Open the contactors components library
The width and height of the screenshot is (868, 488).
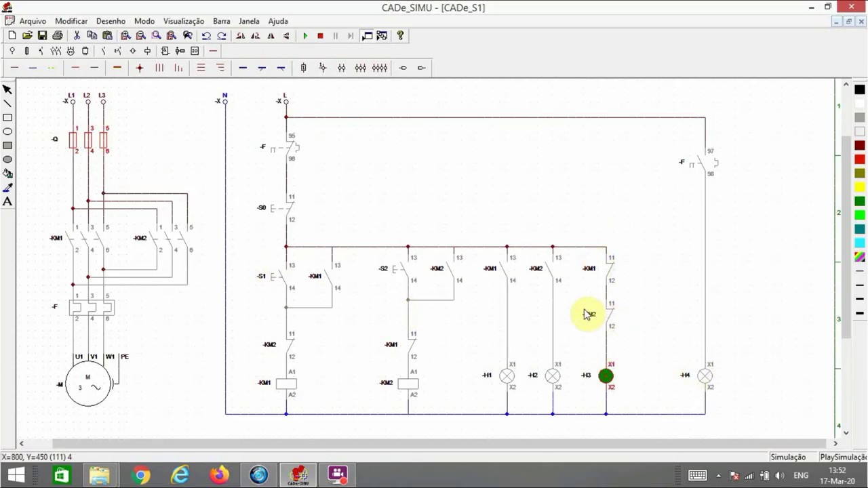(56, 51)
